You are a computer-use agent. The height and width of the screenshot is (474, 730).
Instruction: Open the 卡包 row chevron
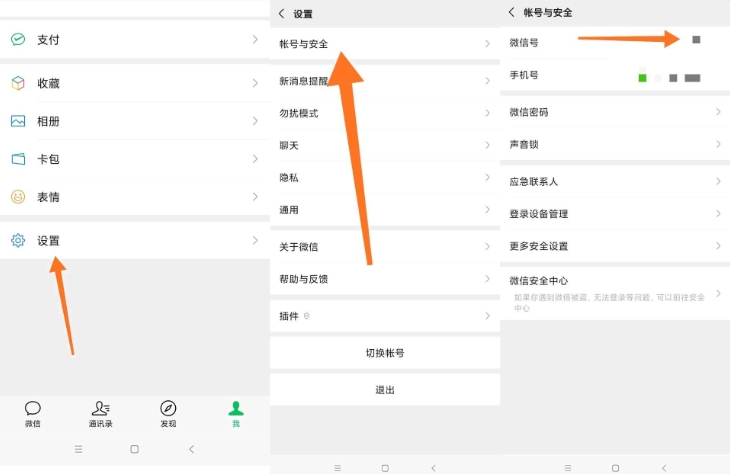tap(255, 159)
